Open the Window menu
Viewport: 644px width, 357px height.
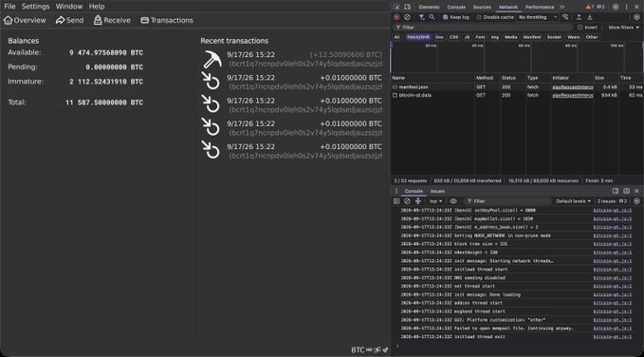[69, 7]
